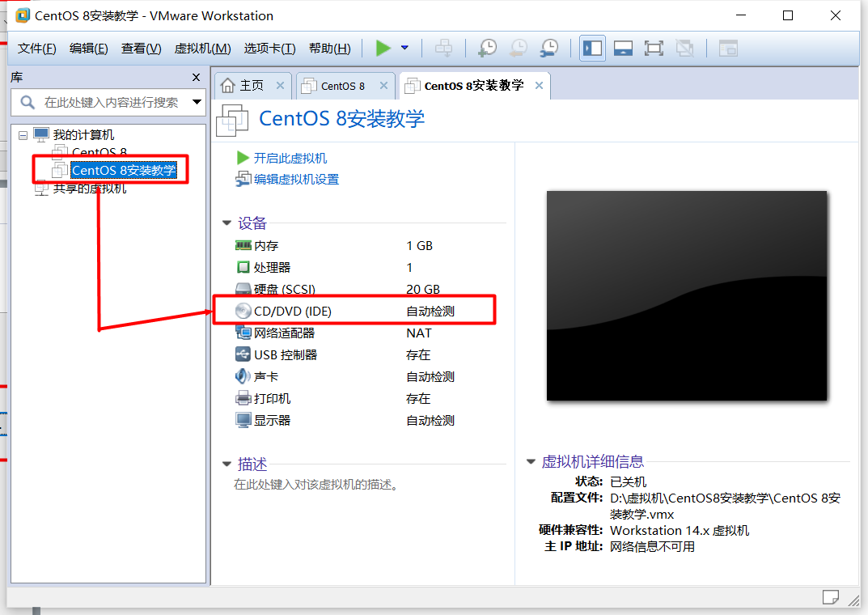Click the green power-on play button in toolbar
Viewport: 868px width, 615px height.
383,49
